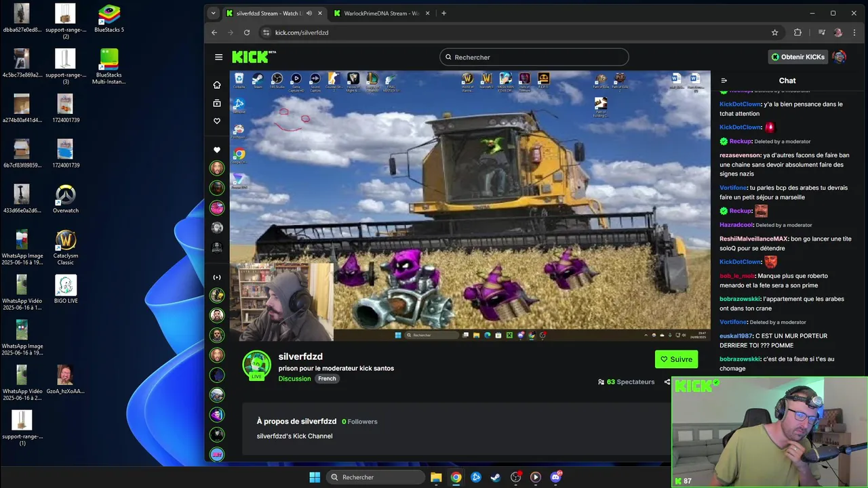Open the Kick user avatar menu

tap(840, 57)
